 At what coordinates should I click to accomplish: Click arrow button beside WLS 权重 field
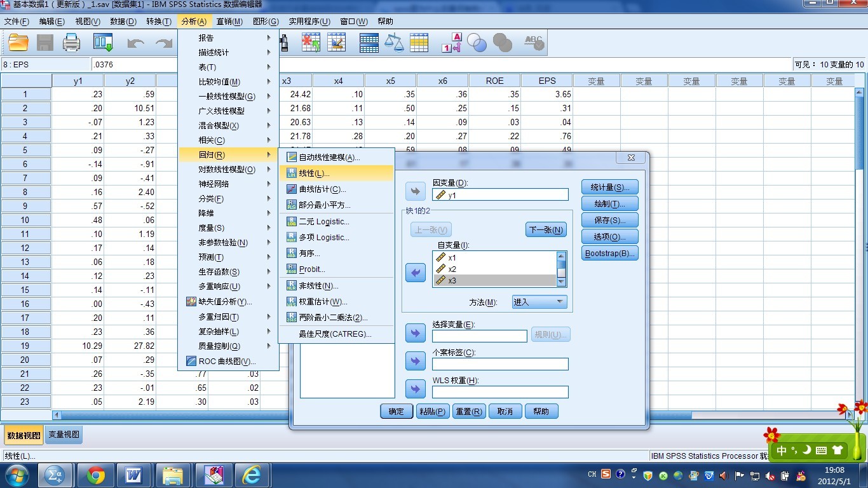tap(416, 390)
